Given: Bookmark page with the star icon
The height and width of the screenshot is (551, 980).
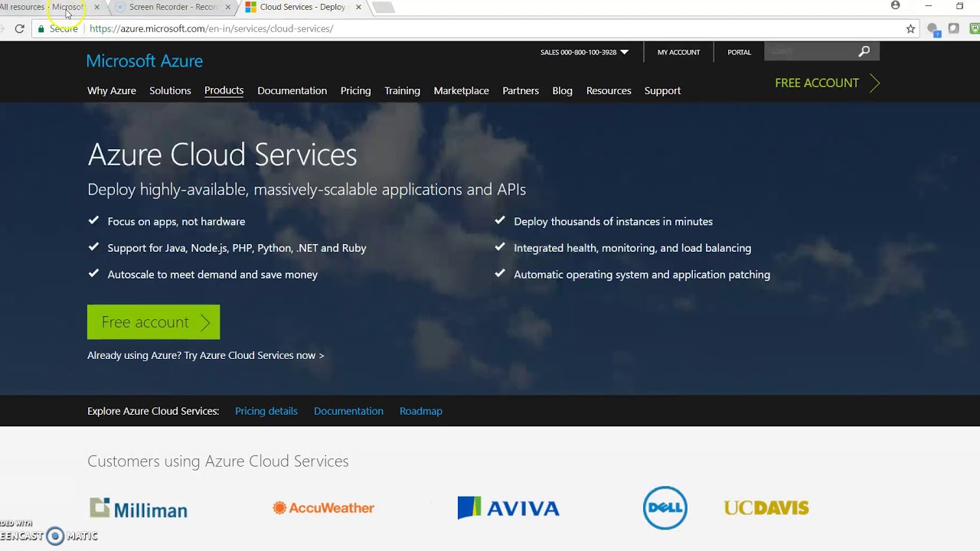Looking at the screenshot, I should pyautogui.click(x=910, y=28).
